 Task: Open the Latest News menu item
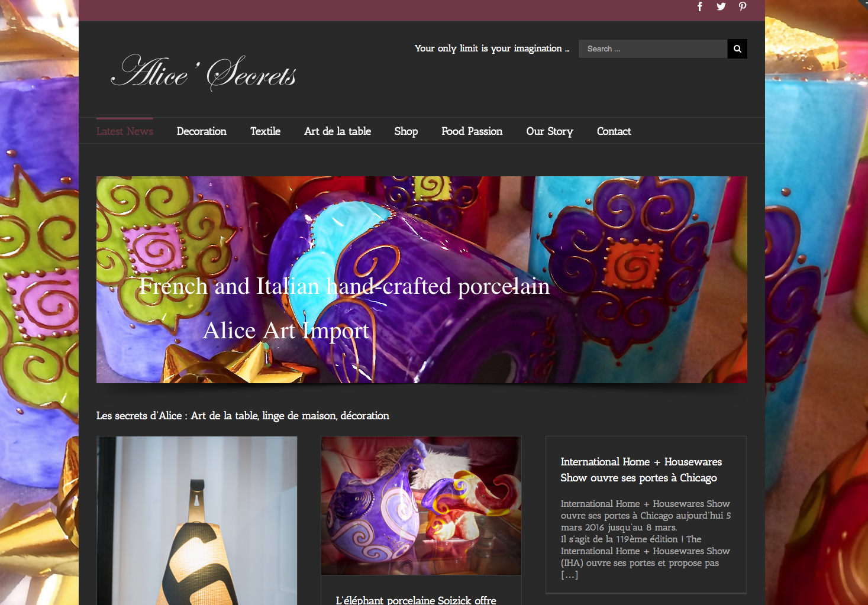click(125, 131)
